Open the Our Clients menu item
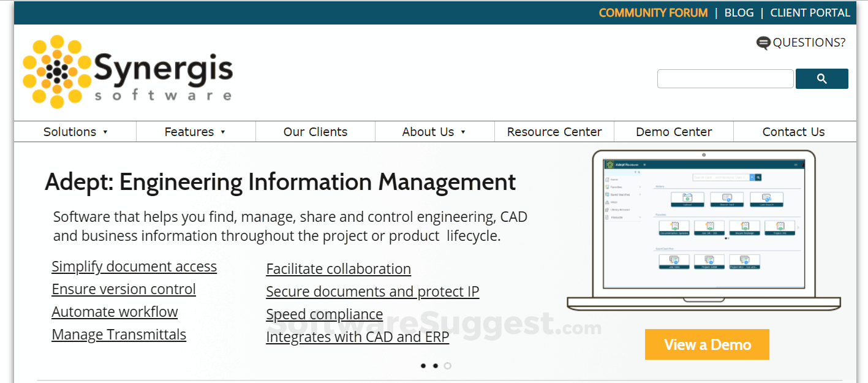Screen dimensions: 868x383 point(315,132)
